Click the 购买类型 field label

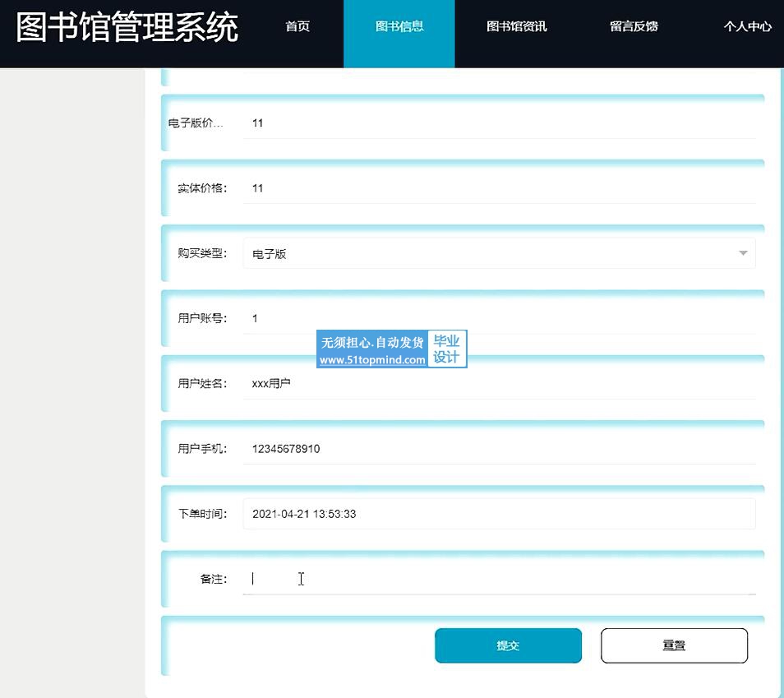point(202,253)
